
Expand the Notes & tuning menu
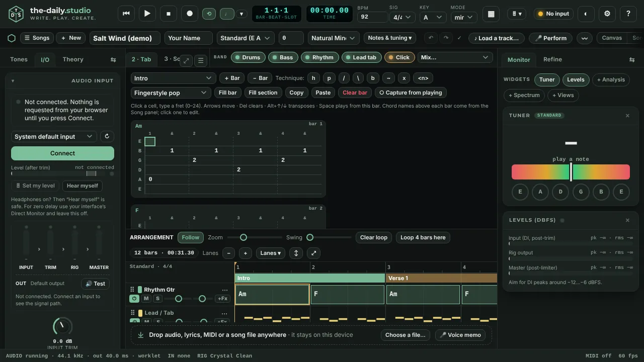click(x=390, y=38)
